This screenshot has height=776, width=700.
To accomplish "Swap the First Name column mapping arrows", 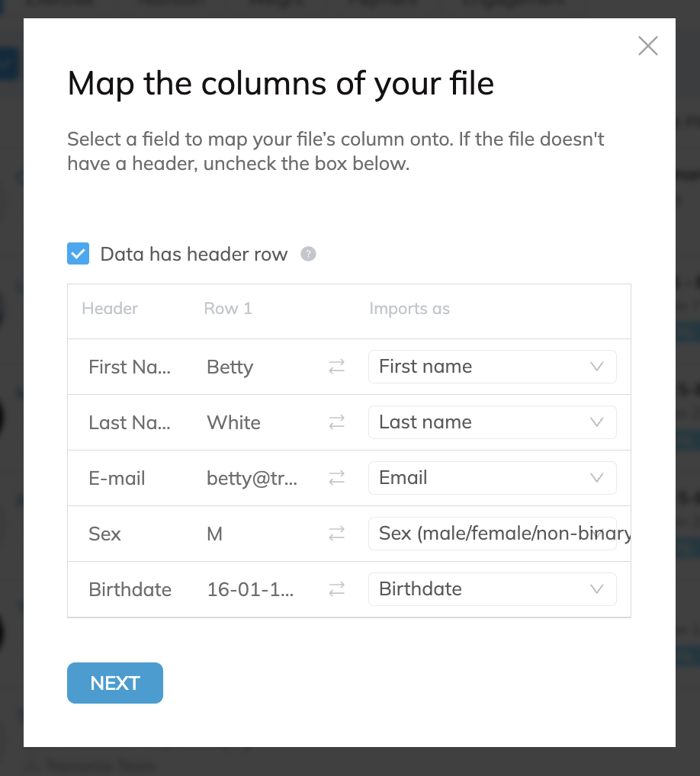I will point(336,367).
